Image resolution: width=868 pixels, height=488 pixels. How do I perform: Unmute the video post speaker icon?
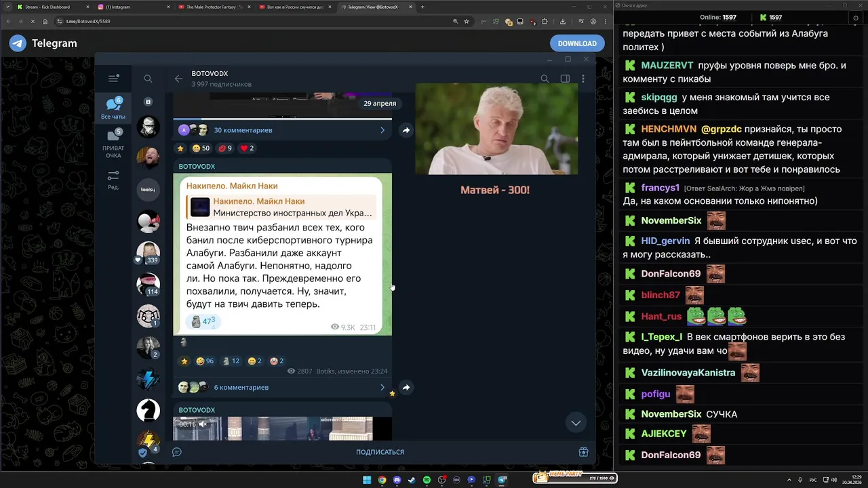(x=202, y=424)
